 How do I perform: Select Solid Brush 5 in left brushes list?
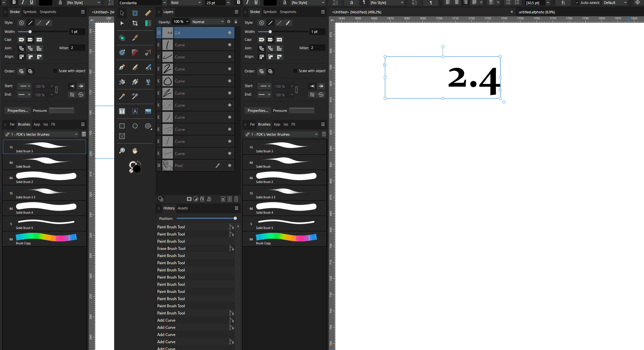click(44, 224)
